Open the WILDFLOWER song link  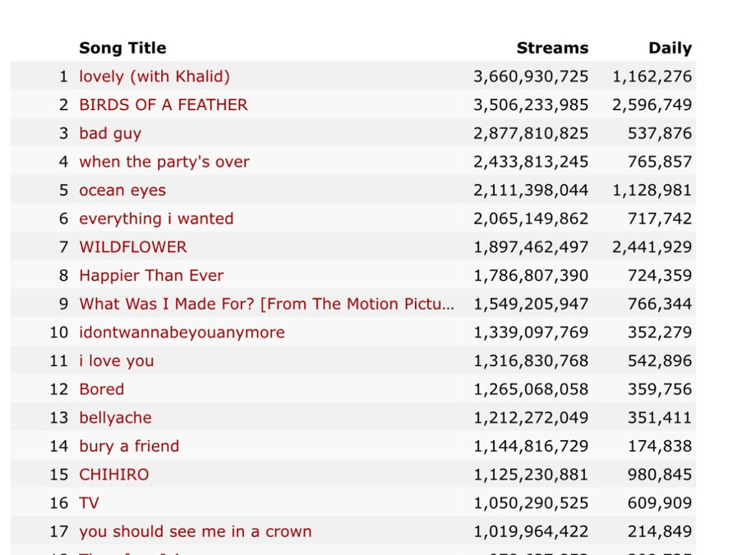tap(132, 247)
